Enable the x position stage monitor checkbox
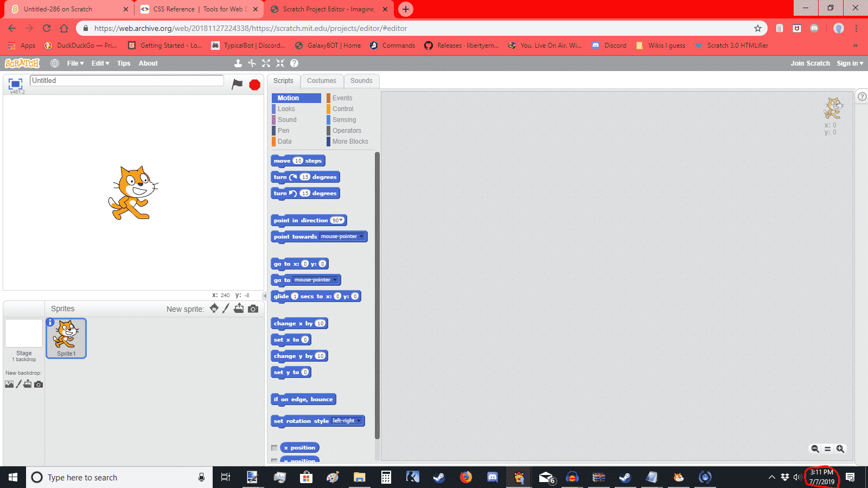The width and height of the screenshot is (868, 488). pyautogui.click(x=275, y=448)
